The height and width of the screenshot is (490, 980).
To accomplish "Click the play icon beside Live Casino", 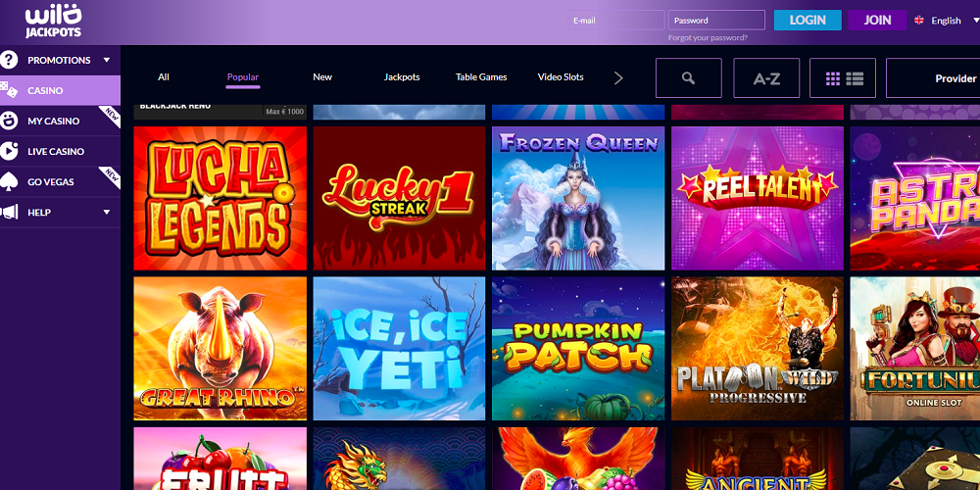I will pos(10,151).
